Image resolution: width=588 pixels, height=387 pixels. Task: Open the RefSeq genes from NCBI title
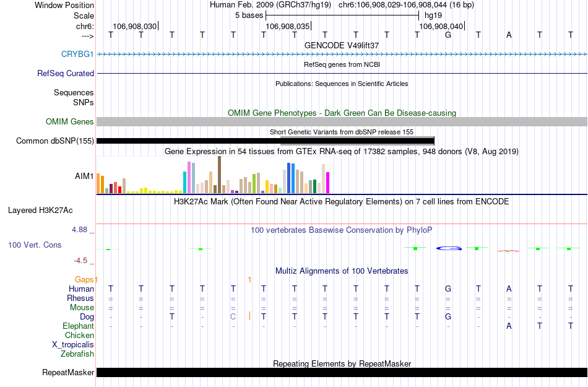coord(342,64)
